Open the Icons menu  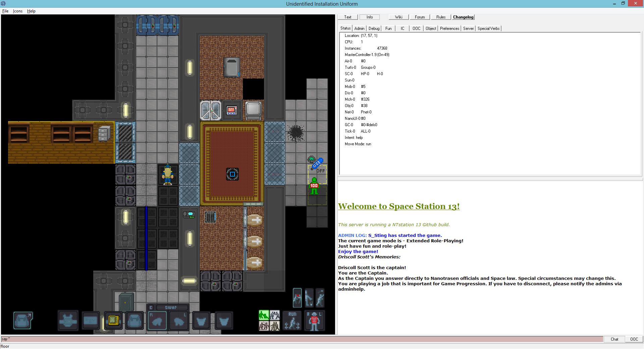pos(18,11)
